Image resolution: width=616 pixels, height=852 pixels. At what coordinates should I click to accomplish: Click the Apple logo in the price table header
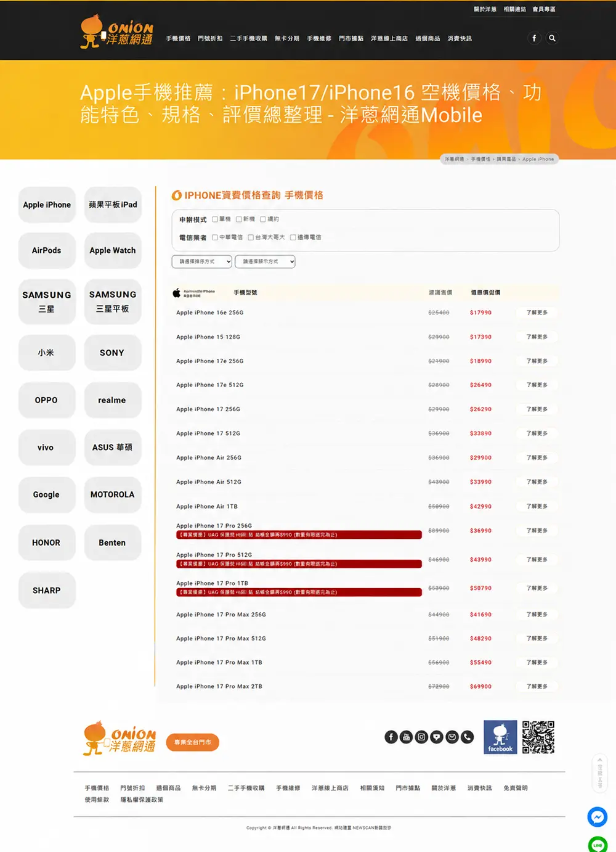tap(177, 293)
